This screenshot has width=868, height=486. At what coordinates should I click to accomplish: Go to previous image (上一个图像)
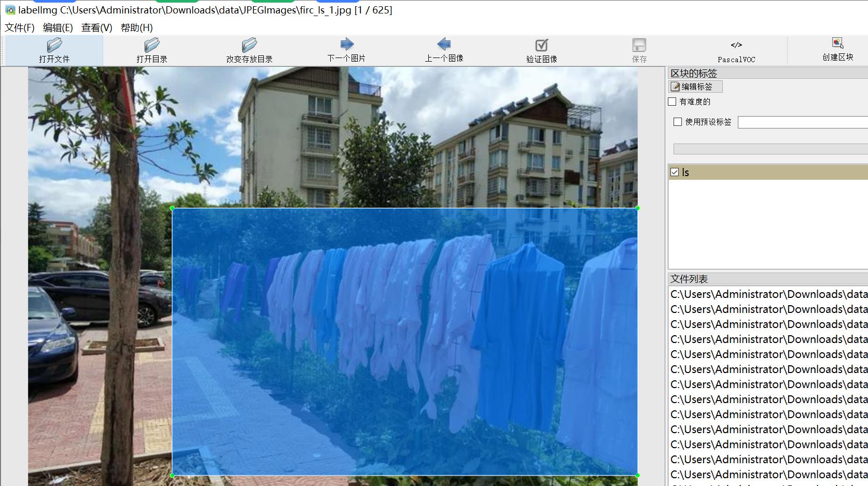click(x=444, y=44)
